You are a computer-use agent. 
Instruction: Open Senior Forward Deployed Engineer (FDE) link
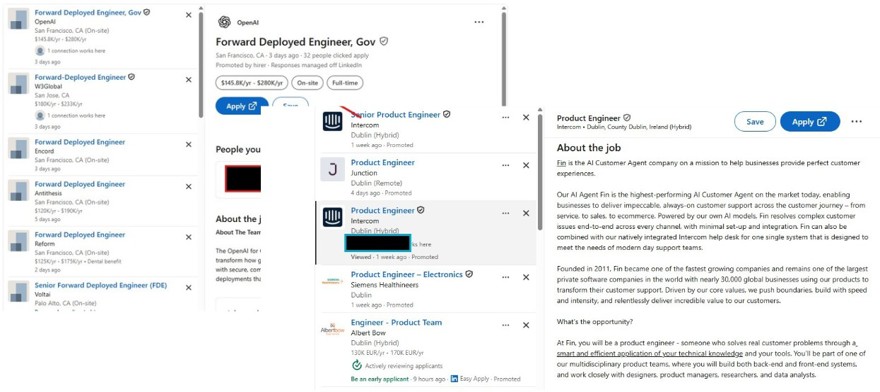[100, 285]
